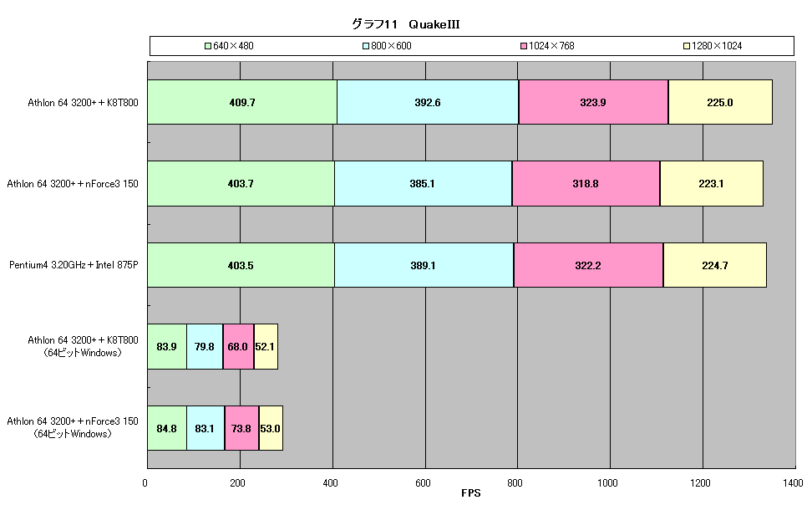Select the 79.8 bar segment
This screenshot has width=812, height=505.
tap(205, 347)
